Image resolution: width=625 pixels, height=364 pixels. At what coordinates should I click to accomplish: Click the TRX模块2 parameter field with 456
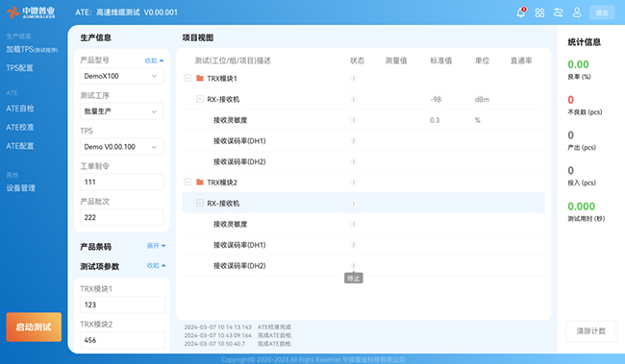tap(123, 340)
